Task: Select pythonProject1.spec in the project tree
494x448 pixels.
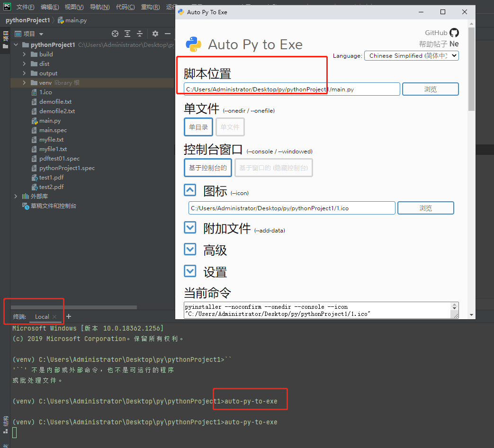Action: pyautogui.click(x=67, y=168)
